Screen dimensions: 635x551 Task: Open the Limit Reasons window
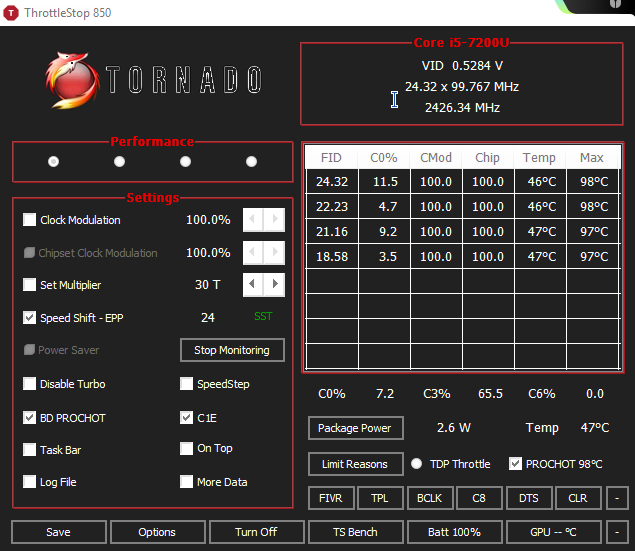point(356,464)
